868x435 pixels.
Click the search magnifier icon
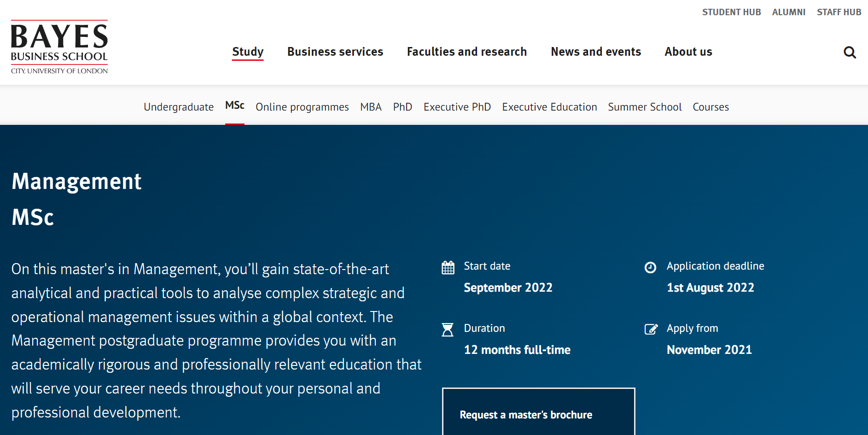[x=850, y=53]
